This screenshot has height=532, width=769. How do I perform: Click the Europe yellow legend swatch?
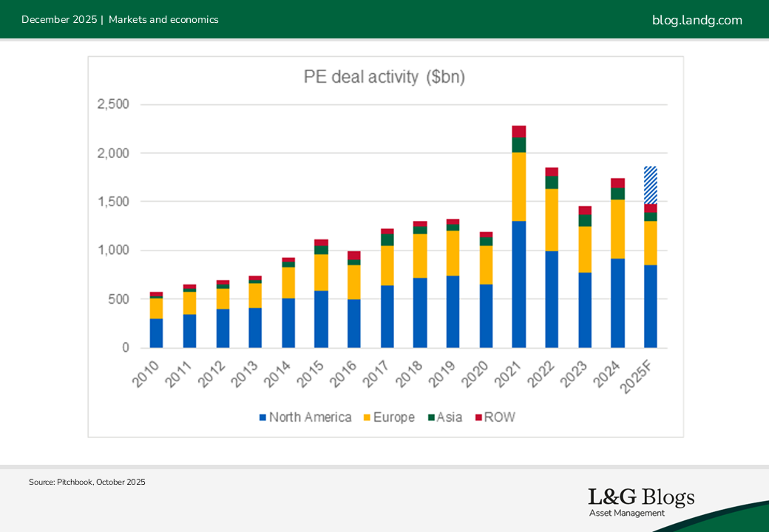tap(366, 418)
